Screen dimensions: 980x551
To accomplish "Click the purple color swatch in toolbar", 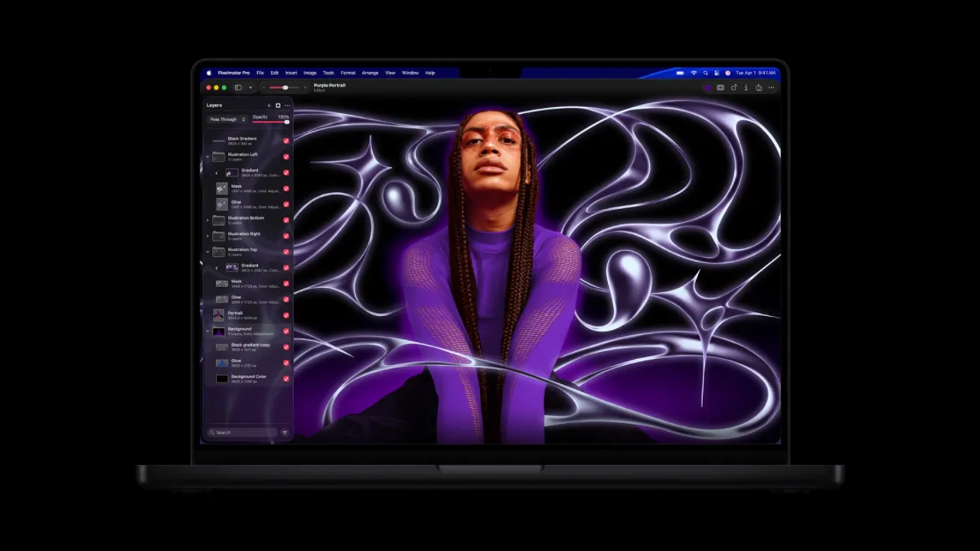I will click(x=707, y=88).
